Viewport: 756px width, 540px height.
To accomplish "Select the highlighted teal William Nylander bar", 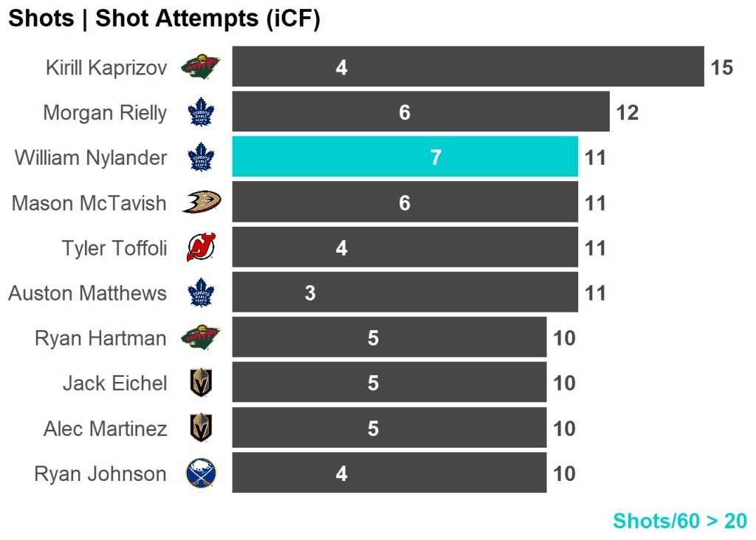I will [405, 157].
